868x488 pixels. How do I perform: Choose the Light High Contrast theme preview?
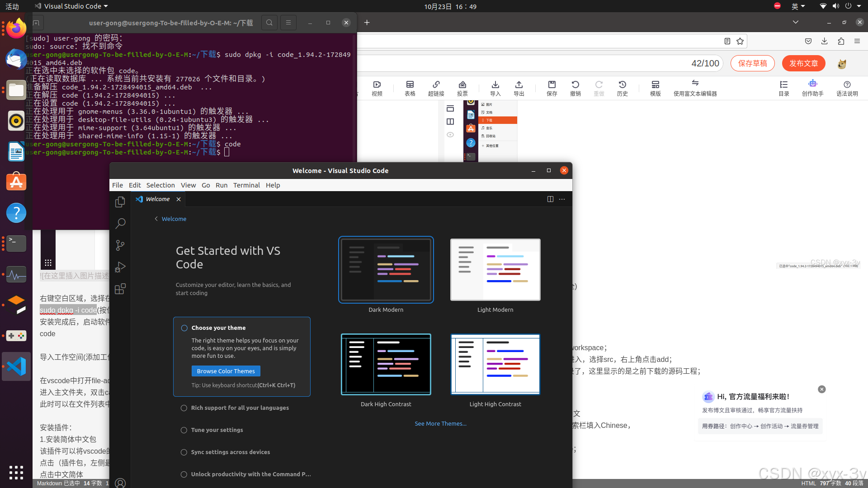495,365
